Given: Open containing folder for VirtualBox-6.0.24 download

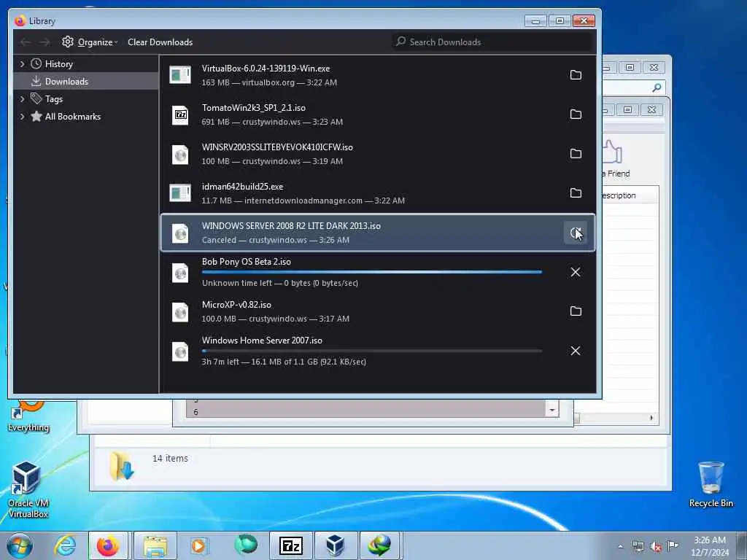Looking at the screenshot, I should click(x=576, y=75).
